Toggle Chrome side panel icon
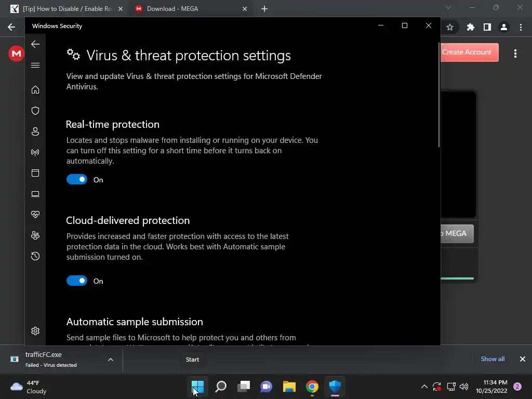Viewport: 532px width, 399px height. point(487,27)
